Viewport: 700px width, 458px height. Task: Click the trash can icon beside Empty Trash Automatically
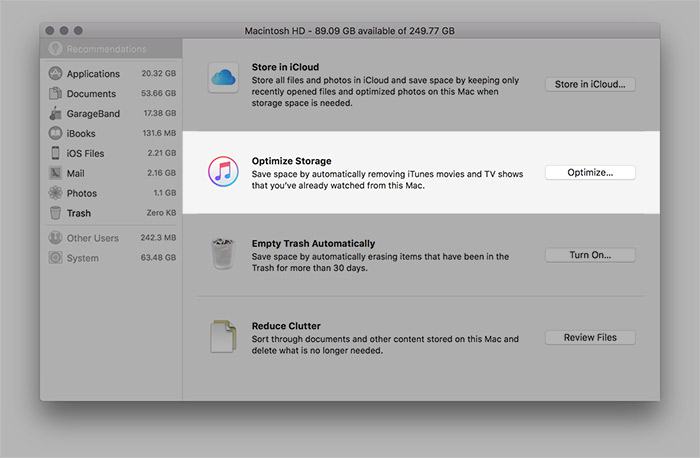[x=222, y=254]
